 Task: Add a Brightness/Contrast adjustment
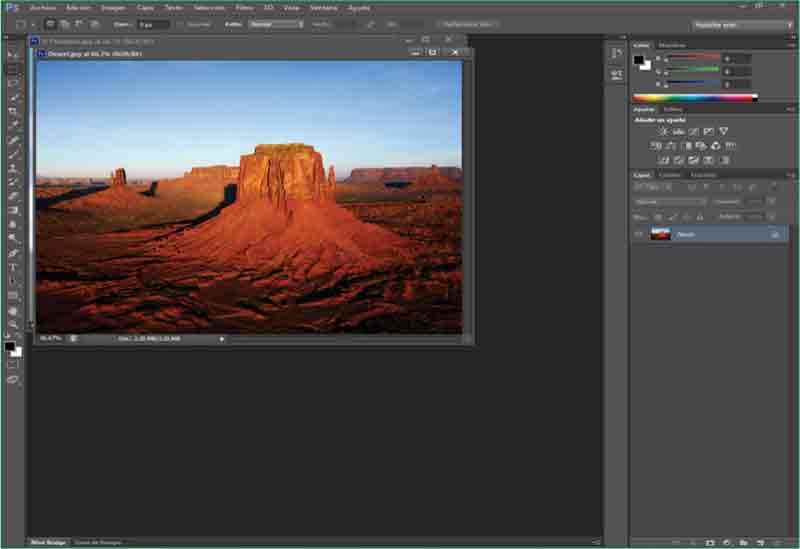pyautogui.click(x=663, y=131)
